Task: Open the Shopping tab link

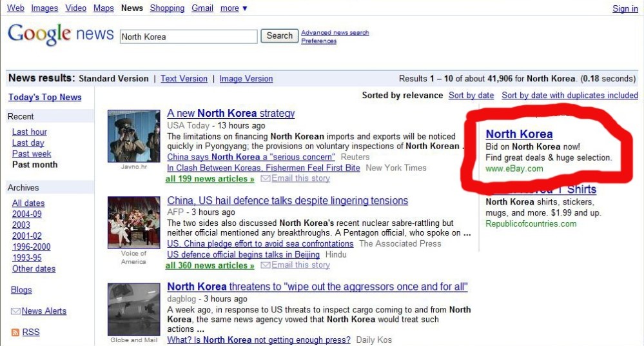Action: coord(167,8)
